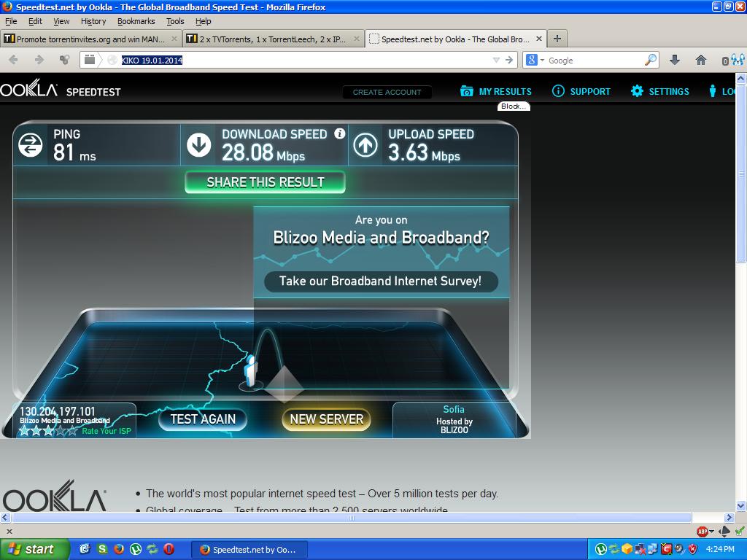747x560 pixels.
Task: Launch uTorrent from the quick launch bar
Action: click(x=135, y=549)
